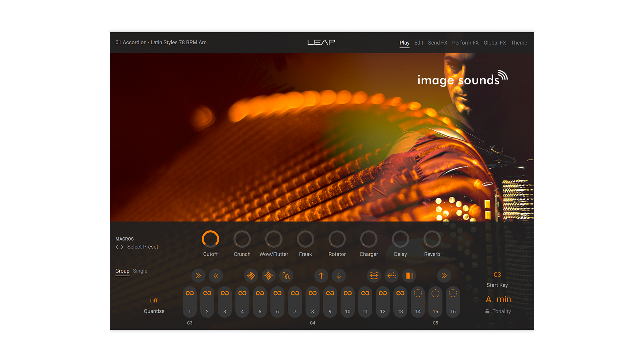The height and width of the screenshot is (362, 644).
Task: Click the stretch/squeeze pattern icon
Action: pyautogui.click(x=374, y=276)
